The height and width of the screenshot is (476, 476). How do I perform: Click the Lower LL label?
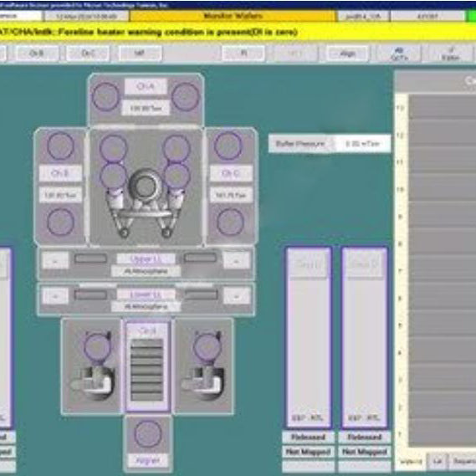point(146,294)
